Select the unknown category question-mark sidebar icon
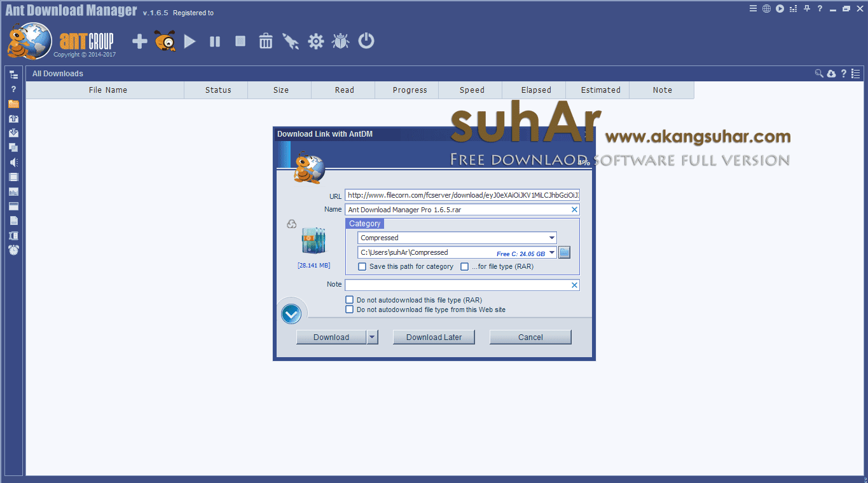The width and height of the screenshot is (868, 483). [x=13, y=89]
